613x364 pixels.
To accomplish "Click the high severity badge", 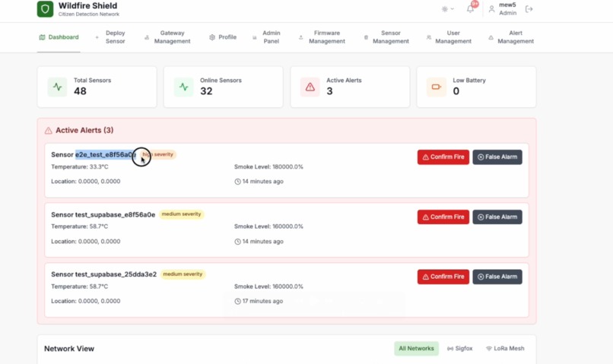I will click(x=158, y=154).
